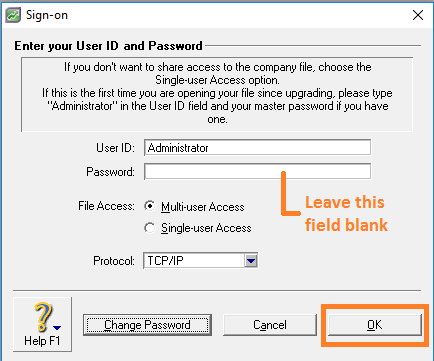The height and width of the screenshot is (361, 434).
Task: Click the Single-user Access label text
Action: pos(206,228)
